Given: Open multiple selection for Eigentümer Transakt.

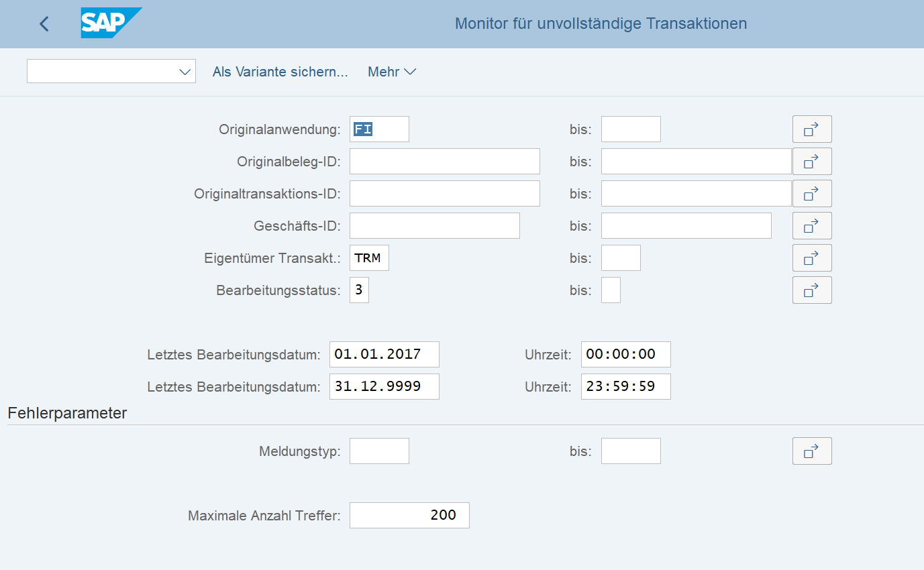Looking at the screenshot, I should click(x=811, y=258).
